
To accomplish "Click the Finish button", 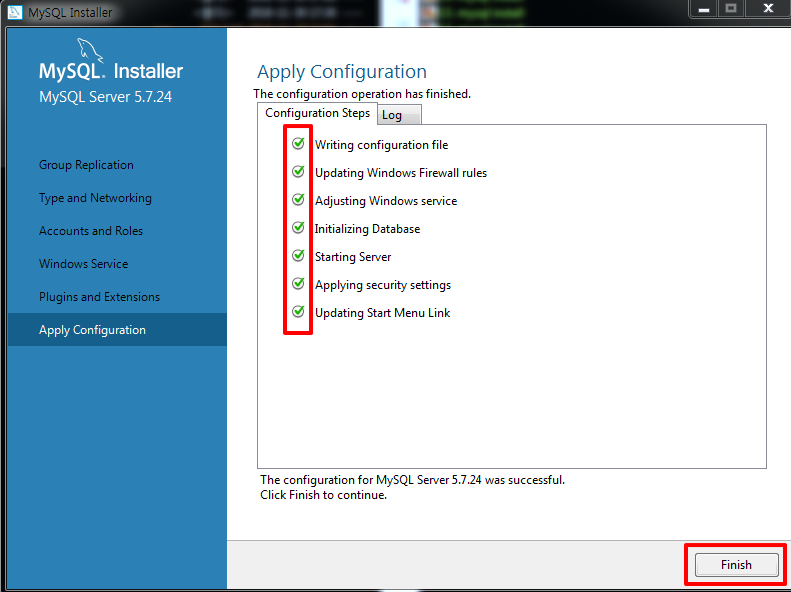I will [736, 565].
